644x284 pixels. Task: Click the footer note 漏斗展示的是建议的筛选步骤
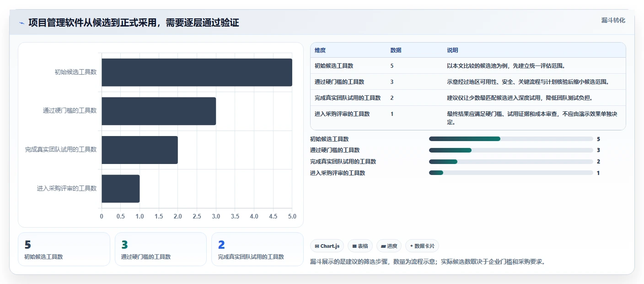(427, 262)
